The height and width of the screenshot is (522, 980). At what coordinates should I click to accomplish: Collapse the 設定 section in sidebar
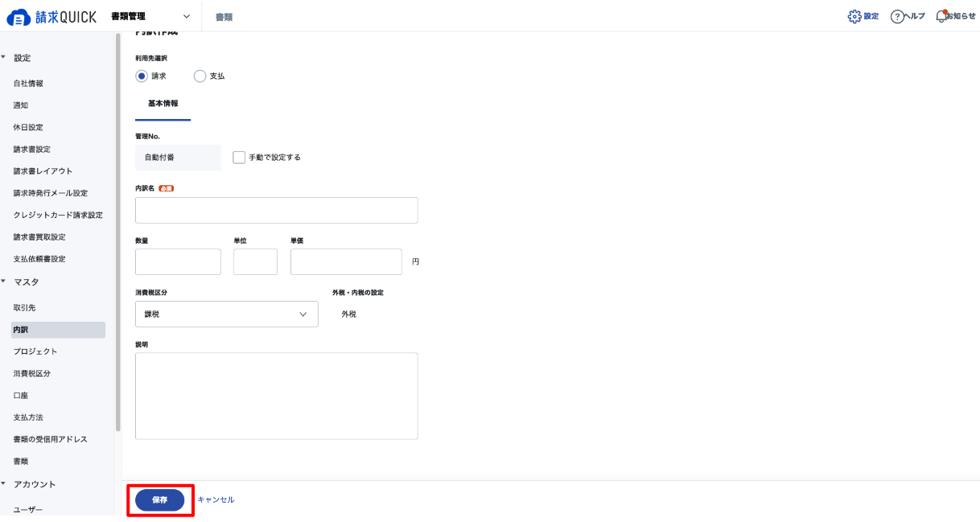click(x=3, y=58)
